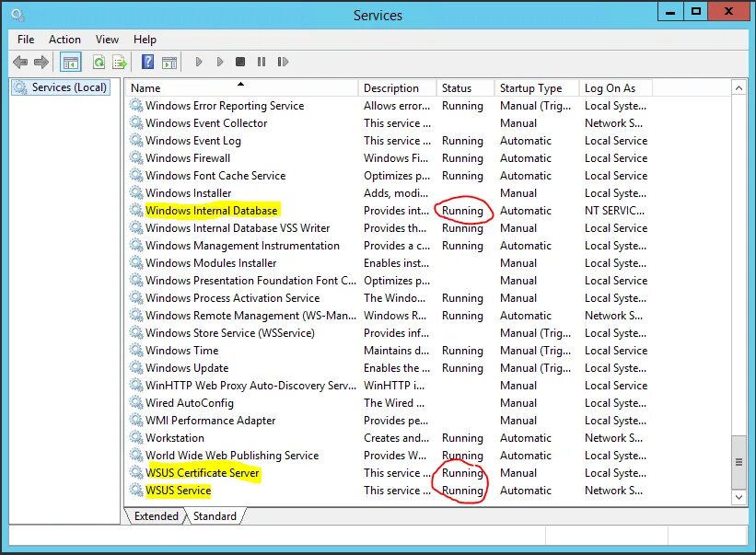Click the Back arrow toolbar icon
Screen dimensions: 756x555
(20, 62)
